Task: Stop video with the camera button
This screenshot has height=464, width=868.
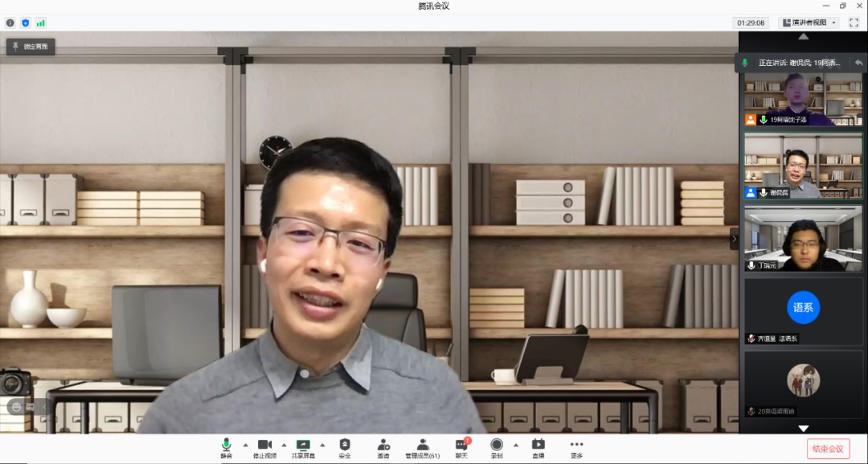Action: (264, 448)
